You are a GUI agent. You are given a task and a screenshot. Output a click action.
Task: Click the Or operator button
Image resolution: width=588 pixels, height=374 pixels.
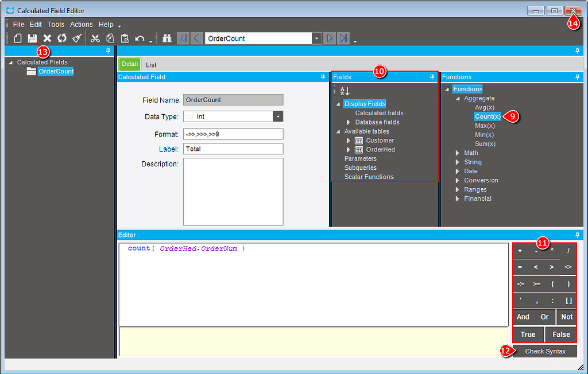(x=544, y=317)
